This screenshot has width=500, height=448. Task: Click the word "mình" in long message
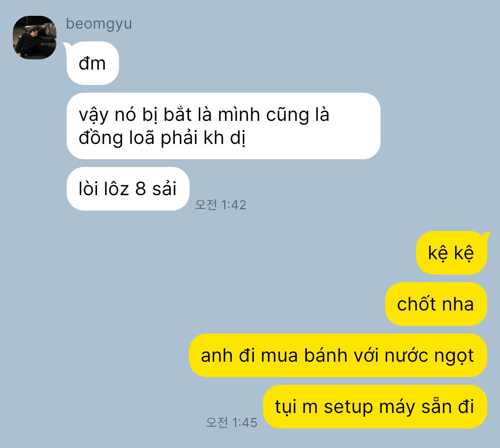tap(239, 115)
